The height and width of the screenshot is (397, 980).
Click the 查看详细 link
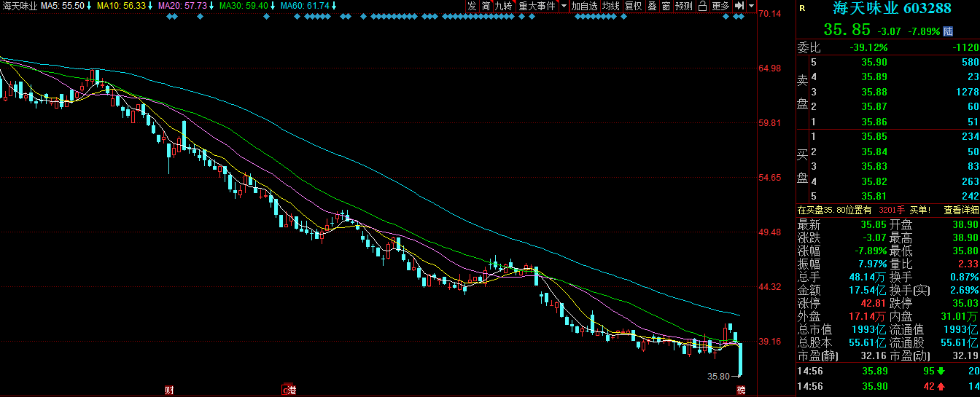[961, 210]
